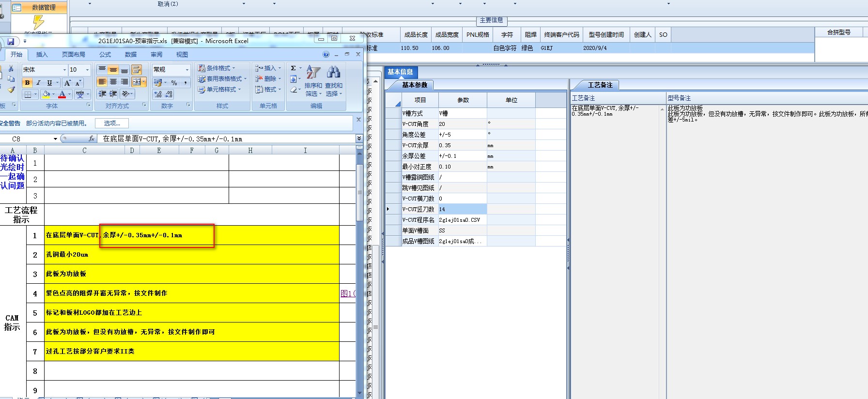Toggle center horizontal alignment

tap(113, 82)
